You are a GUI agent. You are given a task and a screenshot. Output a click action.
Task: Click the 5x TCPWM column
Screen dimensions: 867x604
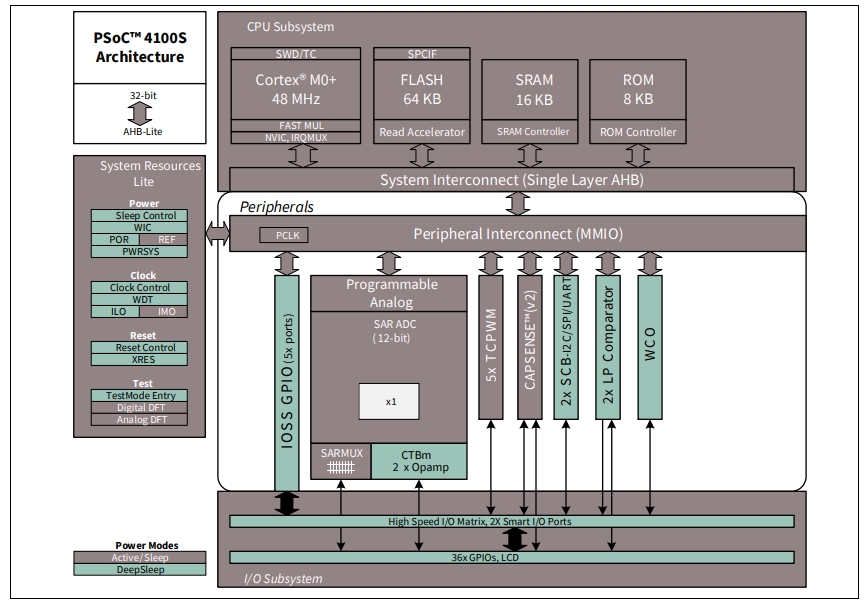[490, 347]
